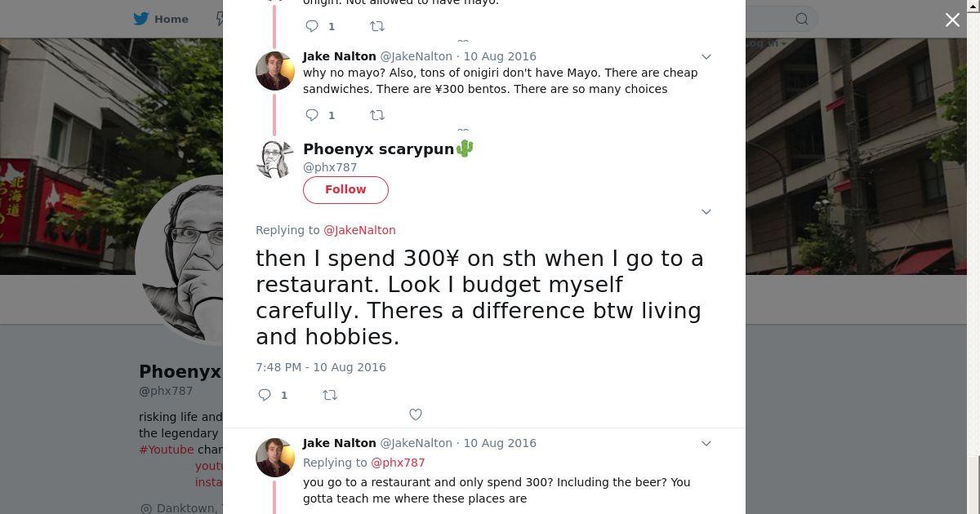Open chevron menu on Jake's restaurant reply
Viewport: 980px width, 514px height.
[706, 444]
